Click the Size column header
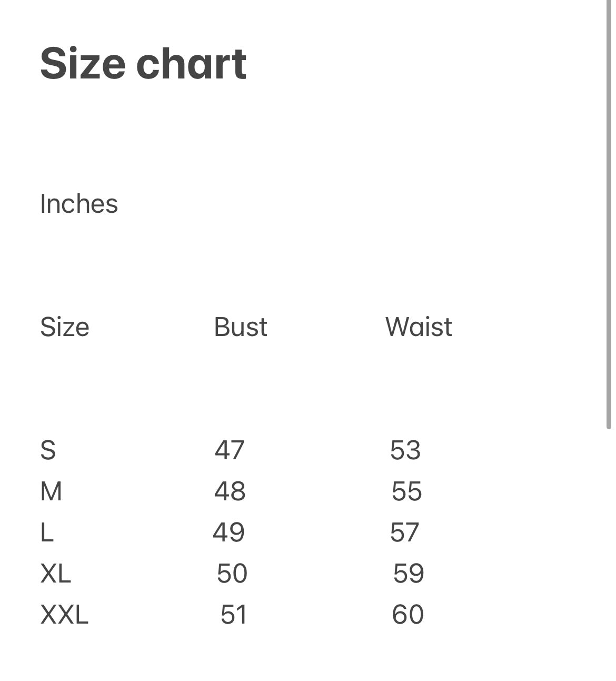This screenshot has height=681, width=616. [65, 327]
